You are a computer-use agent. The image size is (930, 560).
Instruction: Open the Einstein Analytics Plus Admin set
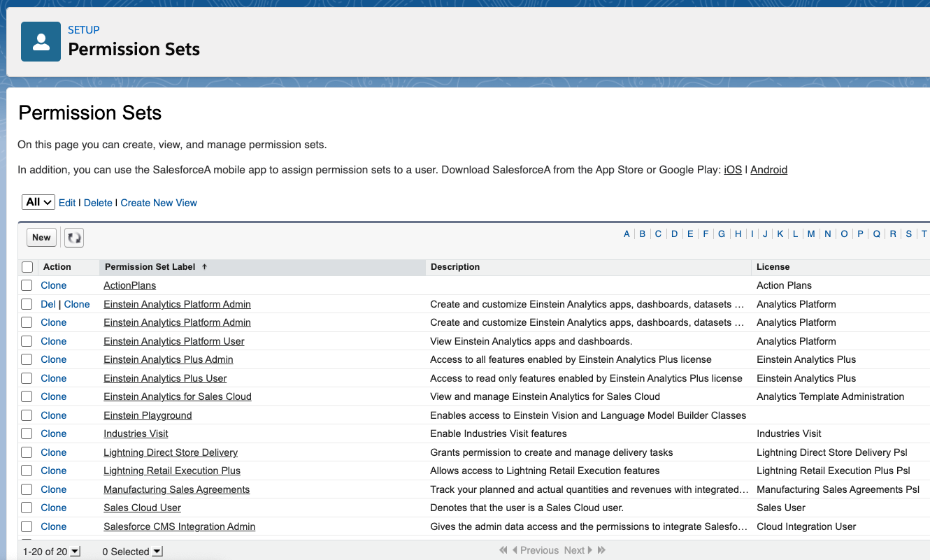point(169,359)
